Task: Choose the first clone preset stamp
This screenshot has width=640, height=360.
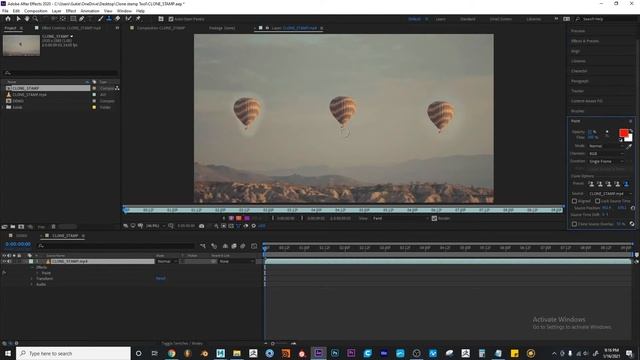Action: (x=591, y=184)
